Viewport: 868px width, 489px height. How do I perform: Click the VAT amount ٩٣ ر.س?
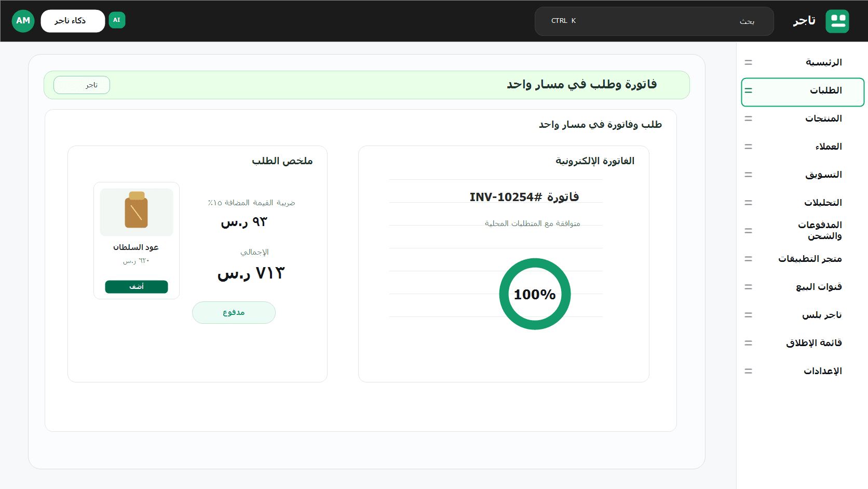click(x=244, y=222)
